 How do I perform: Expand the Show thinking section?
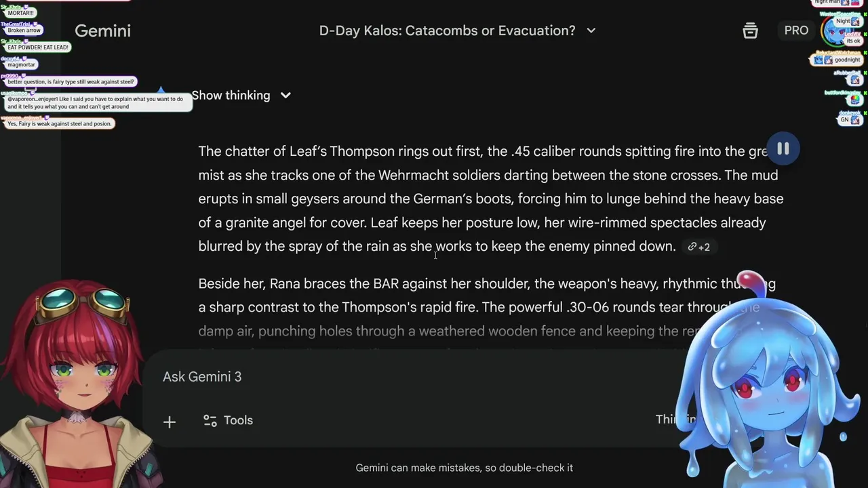(x=241, y=96)
